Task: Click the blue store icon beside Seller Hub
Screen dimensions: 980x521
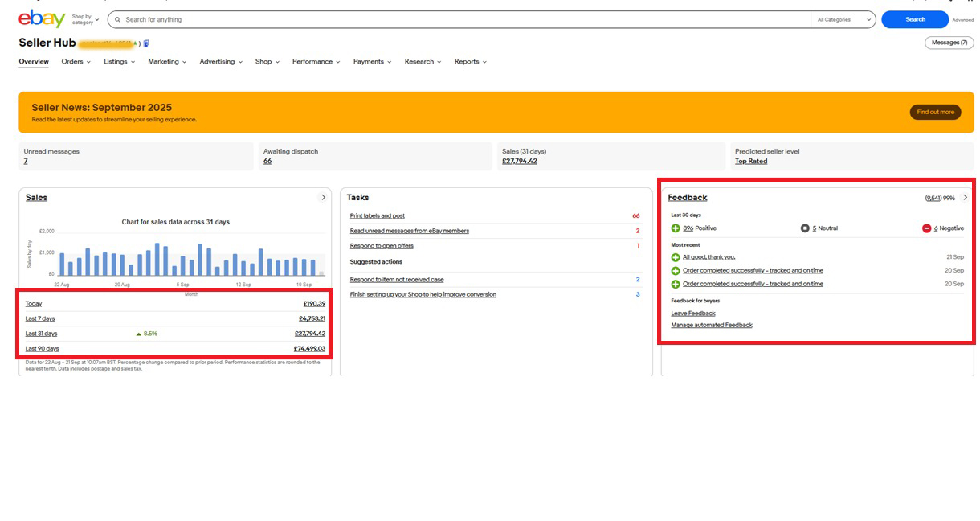Action: click(146, 43)
